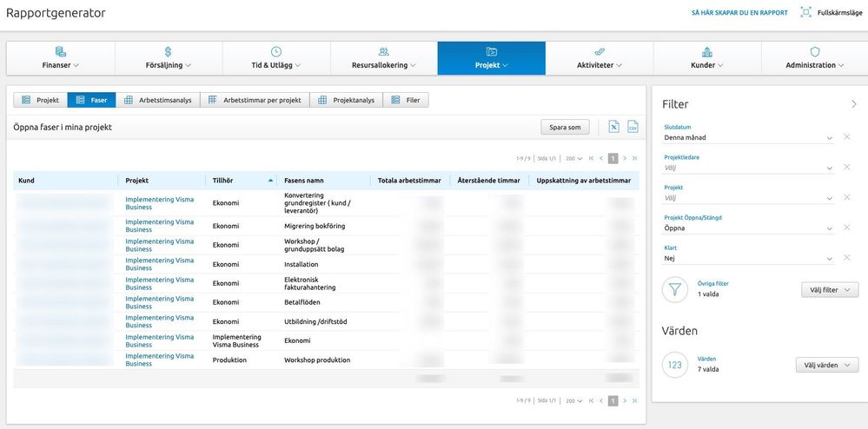The width and height of the screenshot is (868, 429).
Task: Click the Administration shield icon
Action: pyautogui.click(x=815, y=52)
